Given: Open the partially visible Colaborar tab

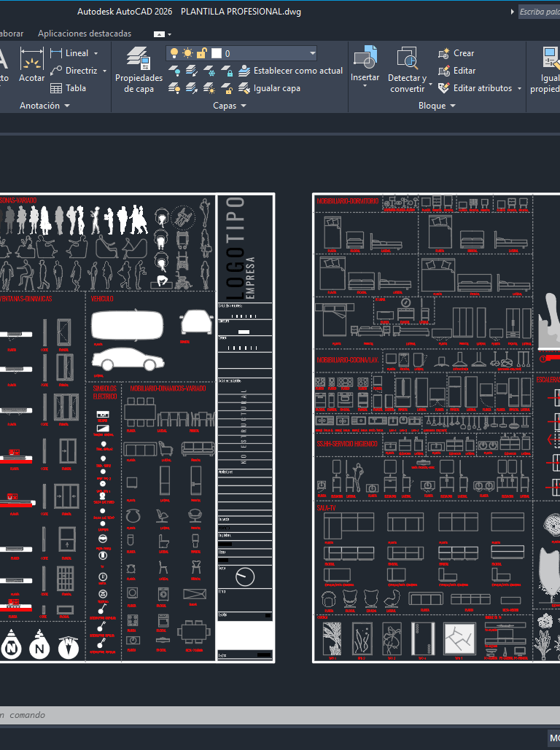Looking at the screenshot, I should pos(12,34).
